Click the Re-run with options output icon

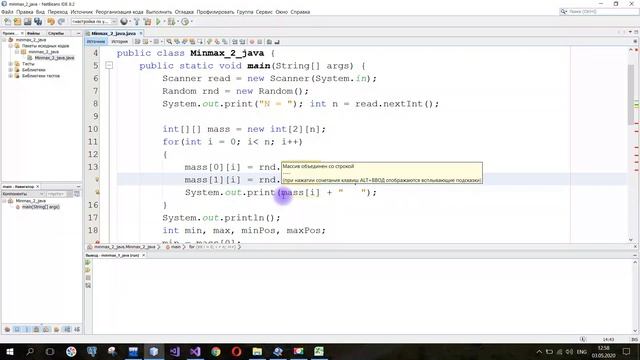click(x=88, y=270)
